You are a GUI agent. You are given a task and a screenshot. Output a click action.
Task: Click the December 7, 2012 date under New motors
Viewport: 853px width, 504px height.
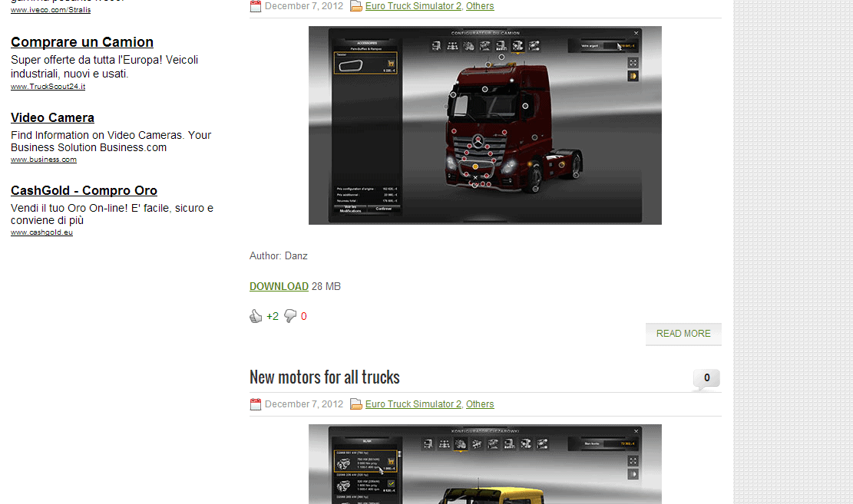coord(304,404)
